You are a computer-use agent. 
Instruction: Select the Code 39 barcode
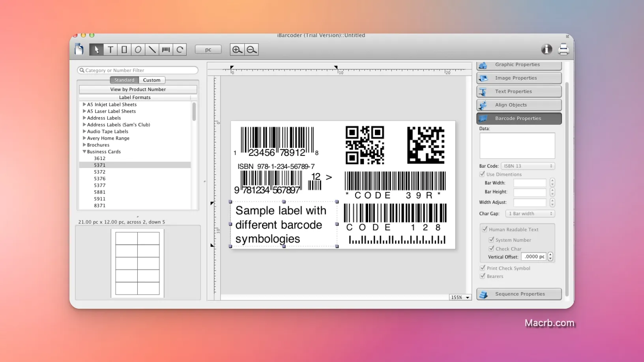pyautogui.click(x=395, y=185)
